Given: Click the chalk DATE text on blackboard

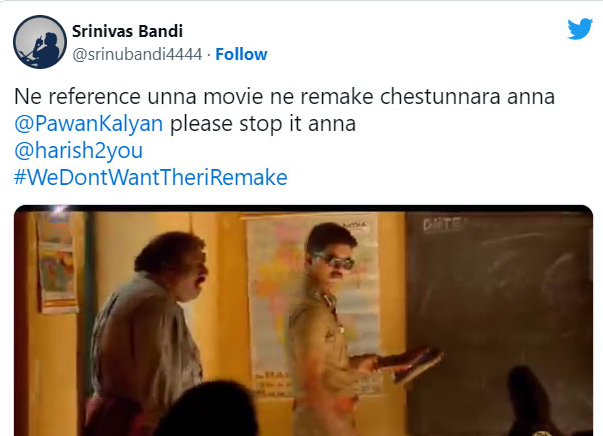Looking at the screenshot, I should 444,224.
